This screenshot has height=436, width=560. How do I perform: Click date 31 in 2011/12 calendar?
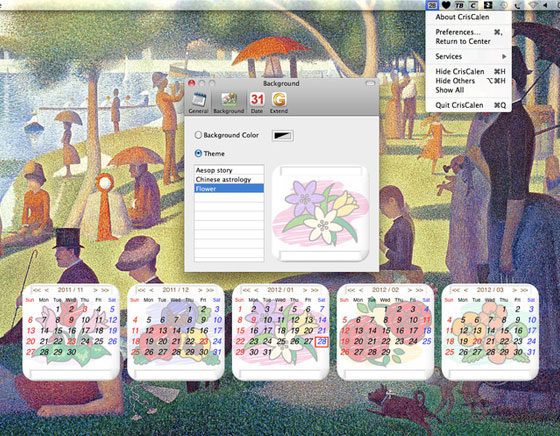[217, 352]
